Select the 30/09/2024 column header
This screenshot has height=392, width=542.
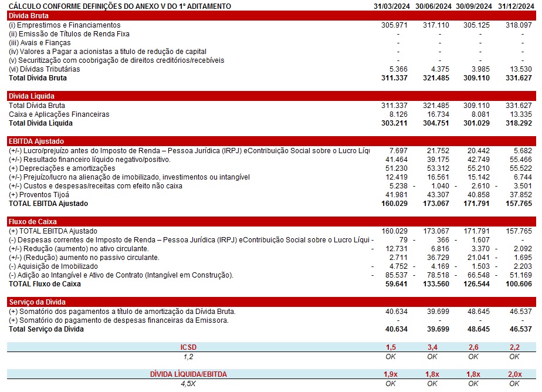click(x=473, y=6)
